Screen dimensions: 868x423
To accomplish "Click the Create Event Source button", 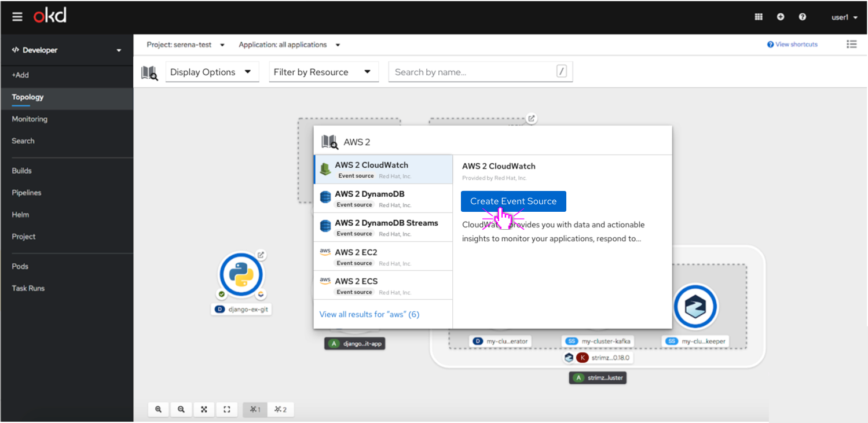I will [x=513, y=201].
